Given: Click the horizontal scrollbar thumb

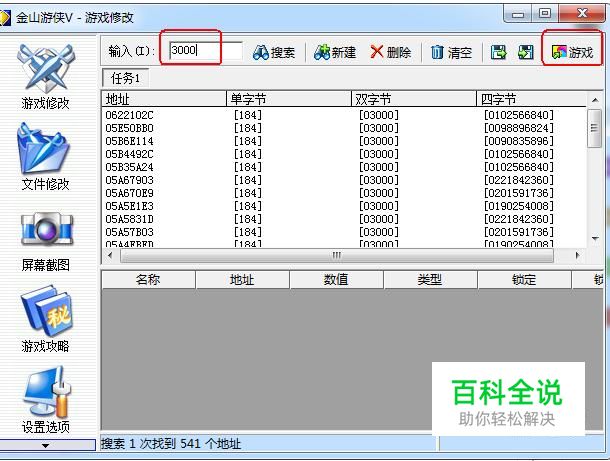Looking at the screenshot, I should point(337,256).
